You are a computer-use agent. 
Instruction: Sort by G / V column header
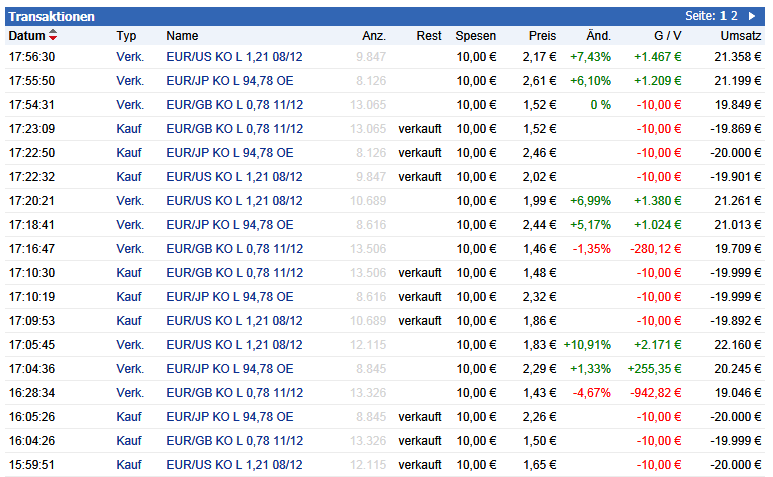tap(668, 35)
